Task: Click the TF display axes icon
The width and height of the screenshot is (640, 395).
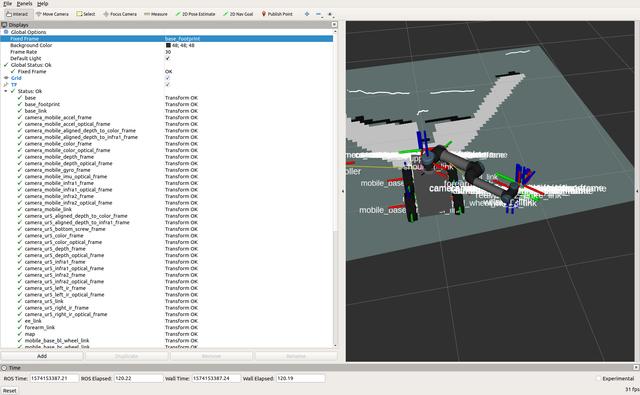Action: click(x=6, y=84)
